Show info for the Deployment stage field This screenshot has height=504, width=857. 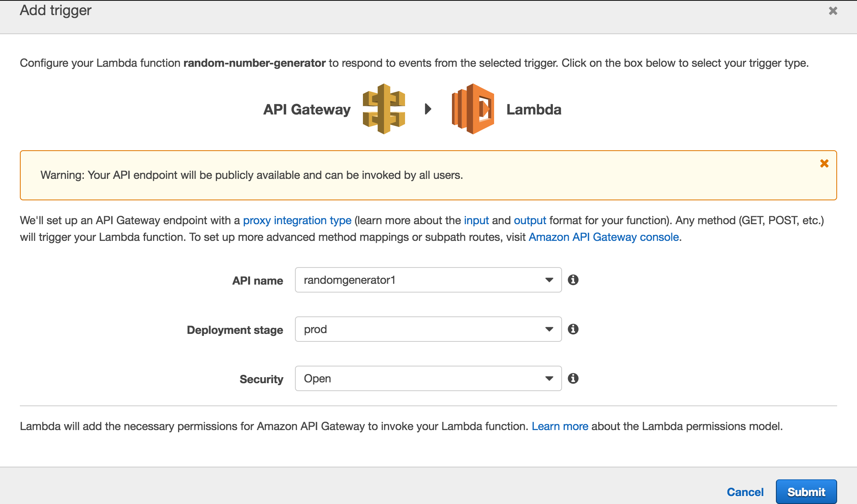(573, 329)
